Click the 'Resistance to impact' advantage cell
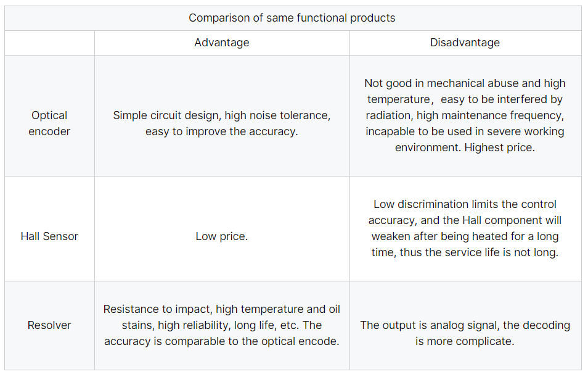This screenshot has width=588, height=374. point(222,326)
